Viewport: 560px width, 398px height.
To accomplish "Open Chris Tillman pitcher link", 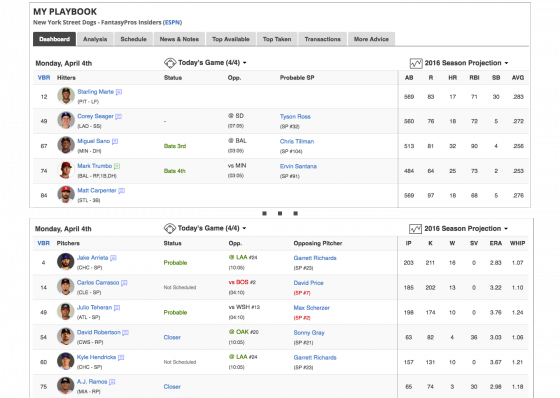I will point(297,141).
